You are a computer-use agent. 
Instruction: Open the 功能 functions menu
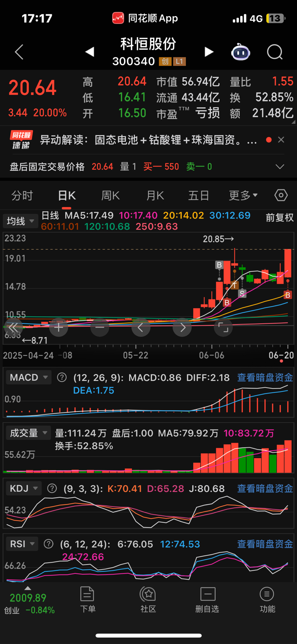(x=267, y=600)
